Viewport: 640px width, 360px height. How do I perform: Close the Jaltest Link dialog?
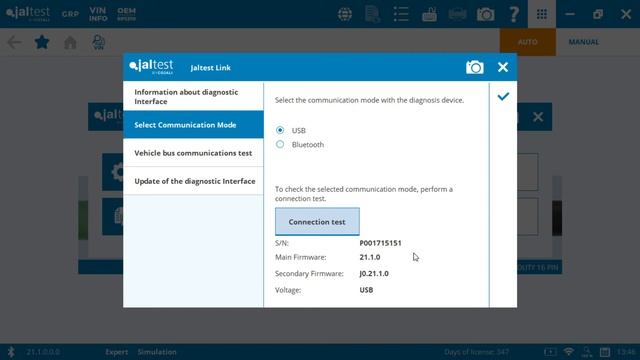click(x=503, y=67)
